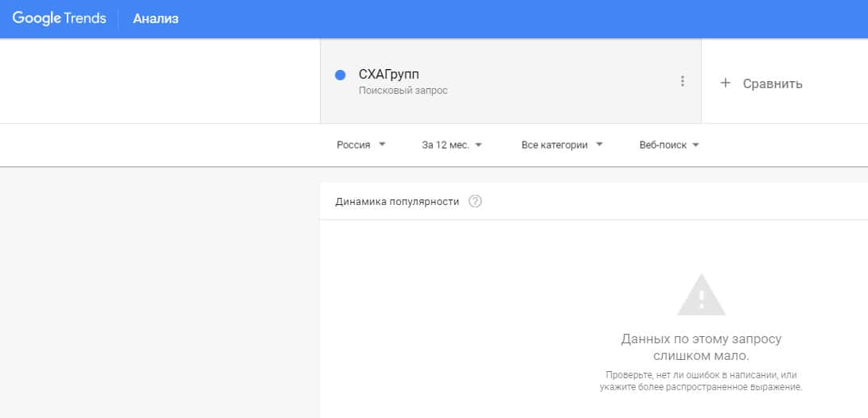
Task: Open the Все категории dropdown
Action: [562, 145]
